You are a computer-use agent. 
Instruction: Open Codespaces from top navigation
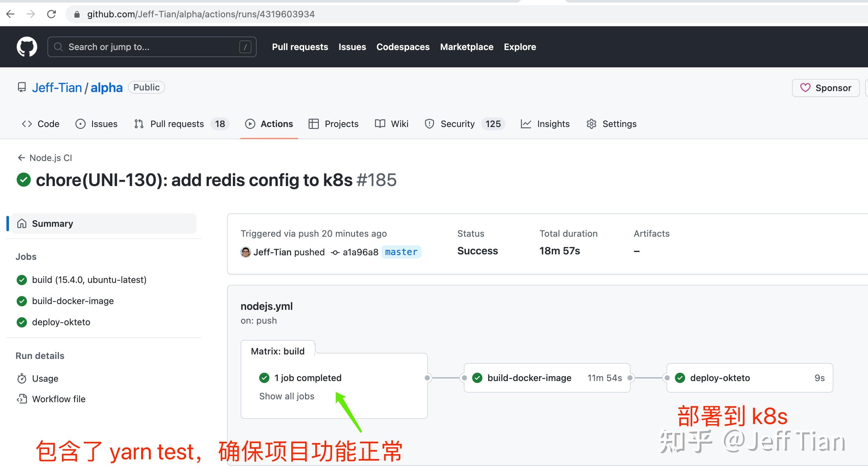tap(403, 47)
